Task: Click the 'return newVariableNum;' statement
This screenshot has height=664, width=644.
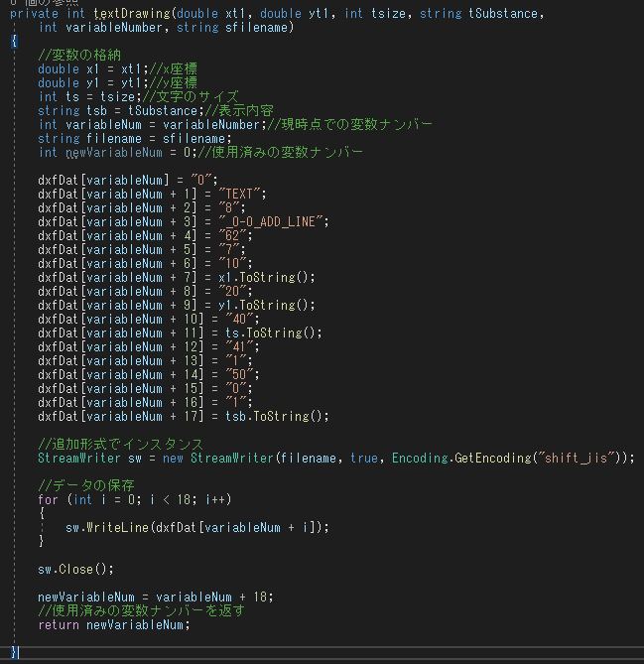Action: [114, 625]
